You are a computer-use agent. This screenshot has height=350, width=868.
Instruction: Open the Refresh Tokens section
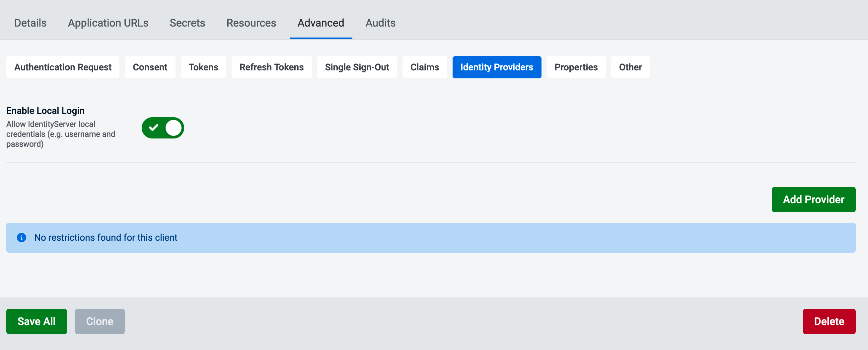tap(272, 67)
